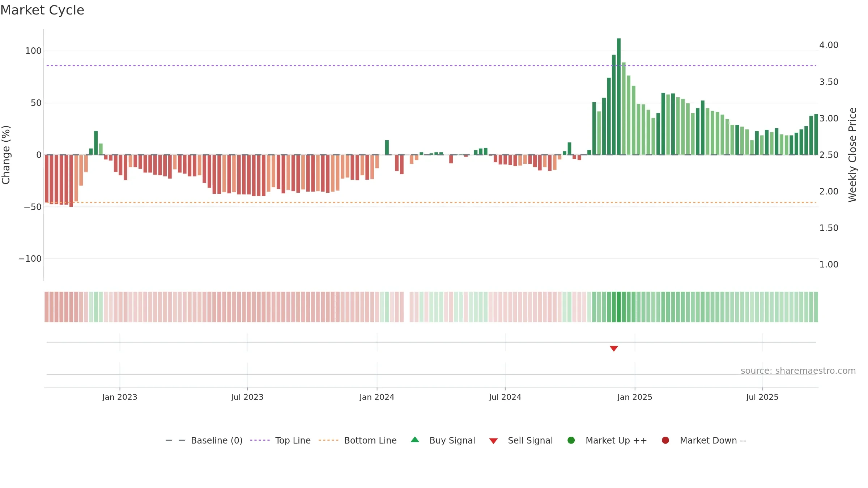Click the source: sharemaestro.com text
The image size is (868, 488).
click(798, 371)
